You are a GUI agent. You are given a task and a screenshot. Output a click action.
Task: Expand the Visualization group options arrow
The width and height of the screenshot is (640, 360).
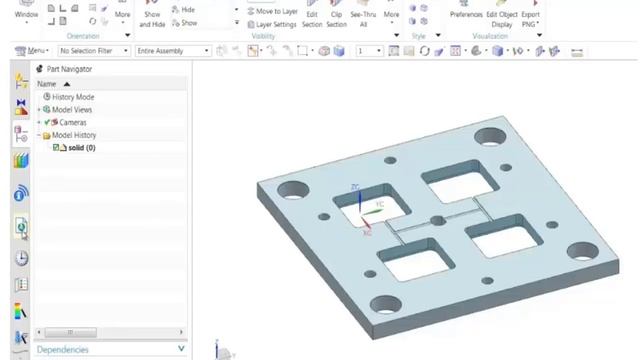(x=539, y=36)
